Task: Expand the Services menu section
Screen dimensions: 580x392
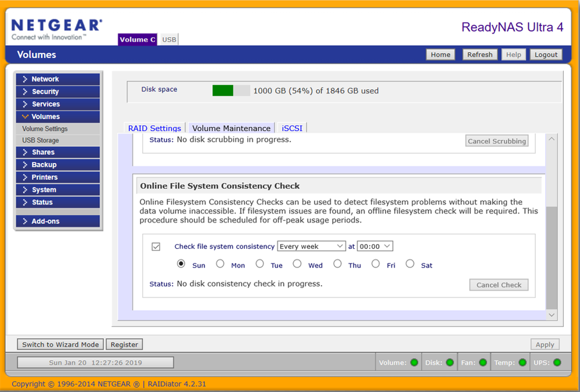Action: point(57,104)
